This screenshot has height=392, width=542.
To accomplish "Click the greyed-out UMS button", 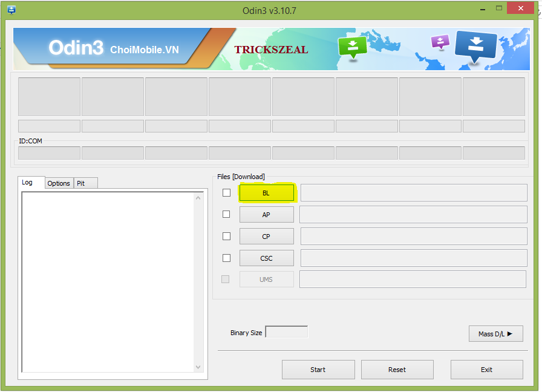I will tap(267, 279).
